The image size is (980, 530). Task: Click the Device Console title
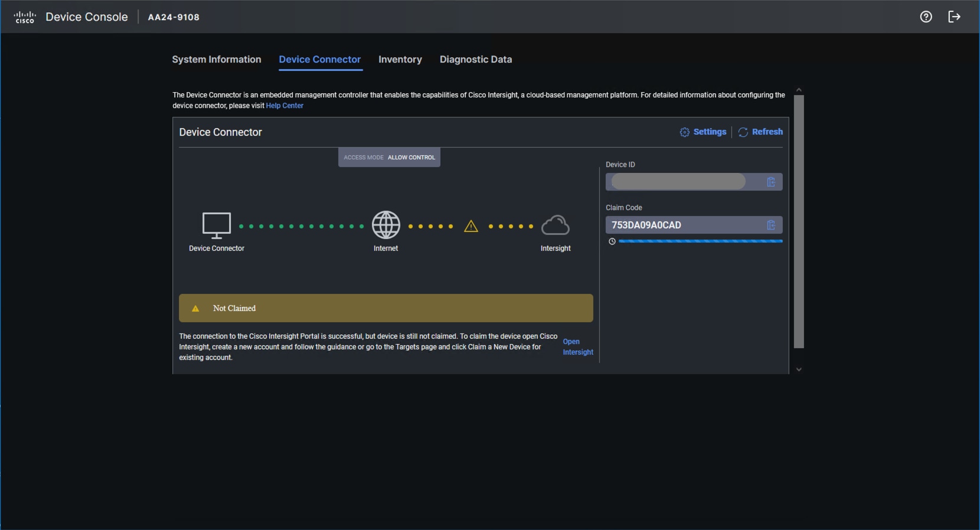click(87, 17)
